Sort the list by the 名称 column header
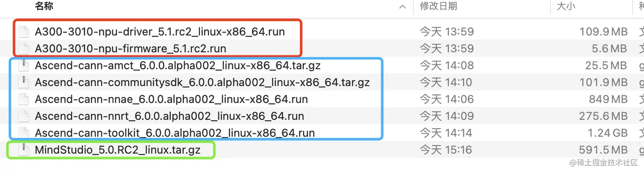The image size is (644, 173). 44,6
